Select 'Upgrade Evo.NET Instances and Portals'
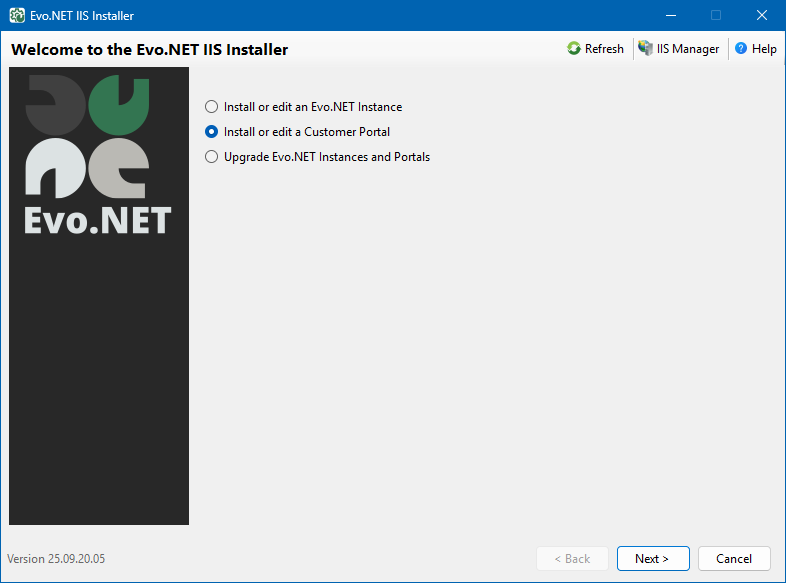 211,157
